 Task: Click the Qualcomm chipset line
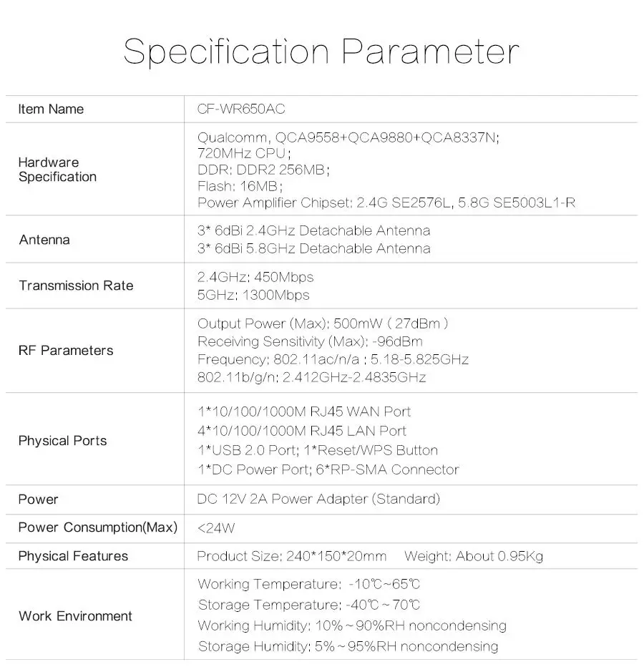point(348,137)
